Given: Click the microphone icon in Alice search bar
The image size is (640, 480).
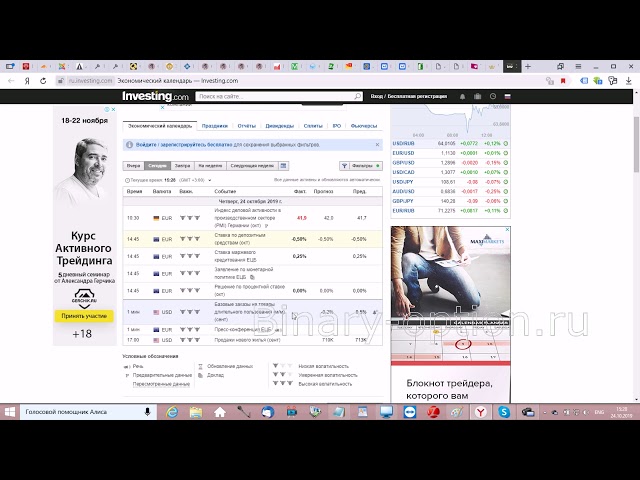Looking at the screenshot, I should (147, 411).
